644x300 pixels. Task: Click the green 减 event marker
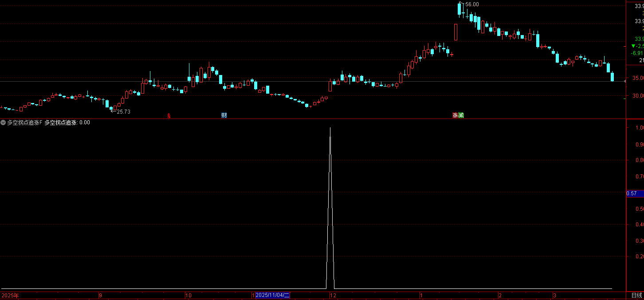coord(461,115)
